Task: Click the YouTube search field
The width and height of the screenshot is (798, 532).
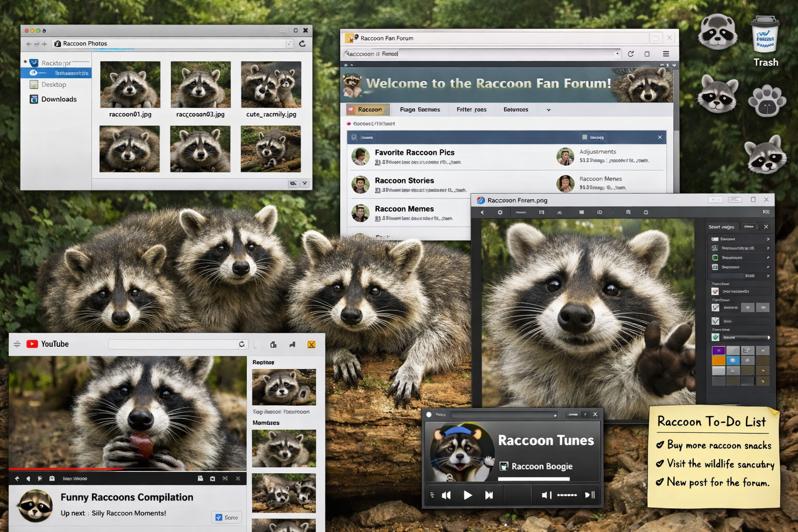Action: (177, 344)
